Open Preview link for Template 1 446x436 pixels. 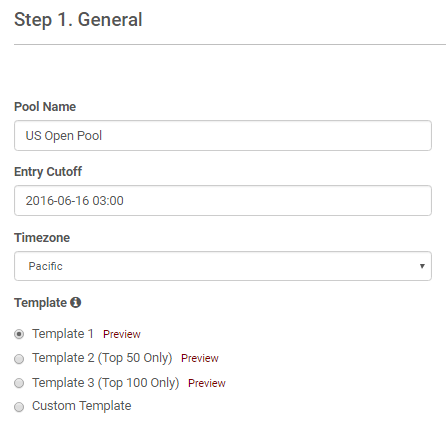(122, 334)
